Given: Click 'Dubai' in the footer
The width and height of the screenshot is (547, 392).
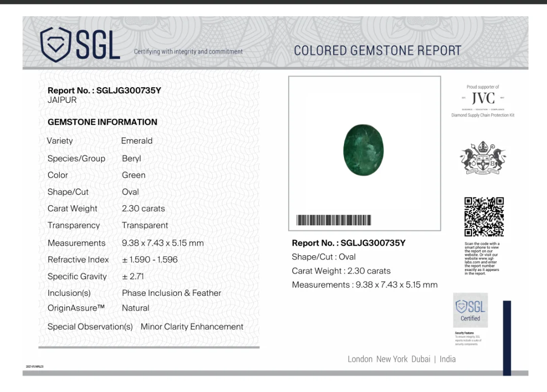Looking at the screenshot, I should click(421, 359).
